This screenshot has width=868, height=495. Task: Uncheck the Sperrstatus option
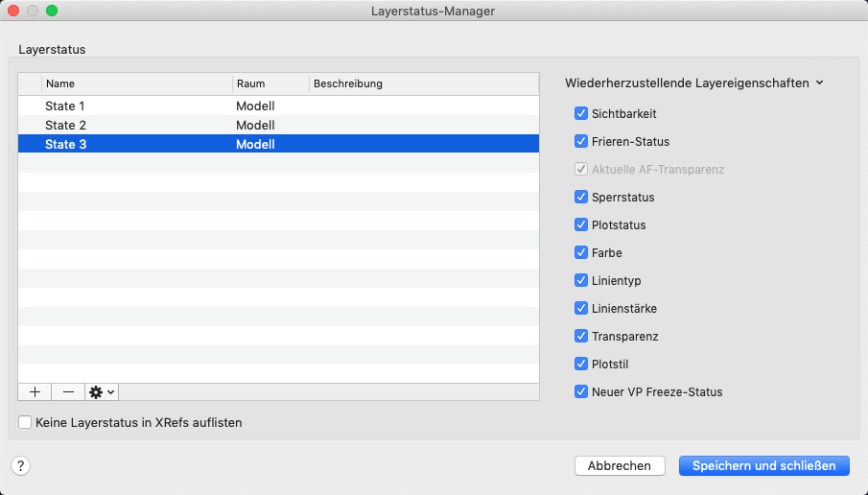pos(580,197)
